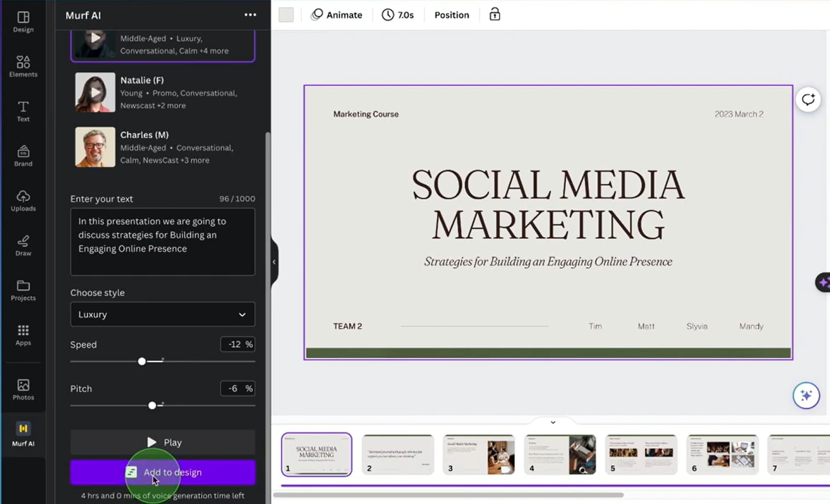Screen dimensions: 830x504
Task: Click the horizontal thumbnail strip scrollbar
Action: pyautogui.click(x=448, y=495)
